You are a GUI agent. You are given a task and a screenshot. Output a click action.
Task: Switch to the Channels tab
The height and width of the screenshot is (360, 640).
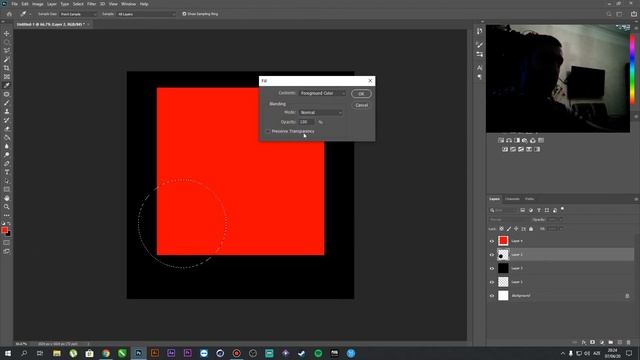click(x=512, y=199)
